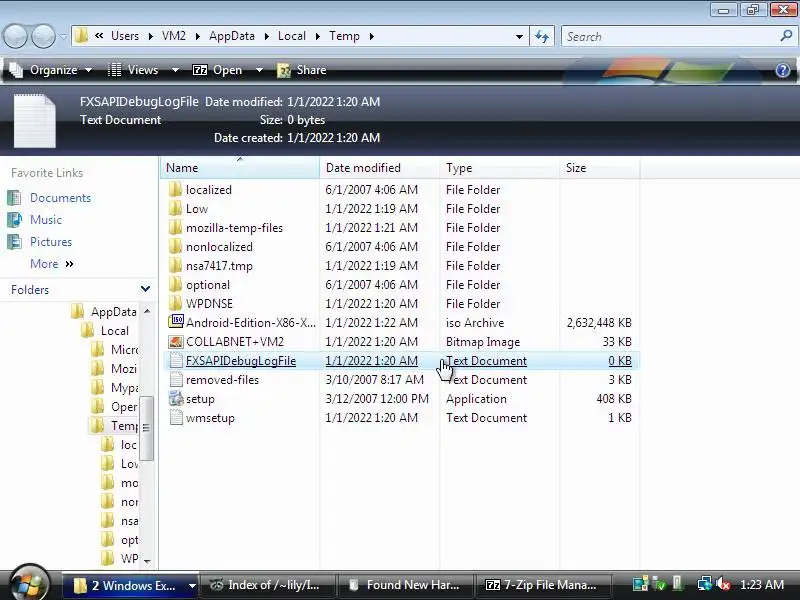Select Local in the folder tree

click(115, 331)
